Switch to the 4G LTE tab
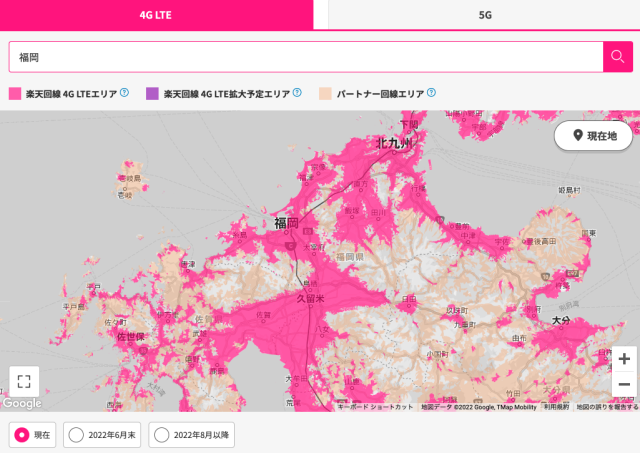 point(156,15)
